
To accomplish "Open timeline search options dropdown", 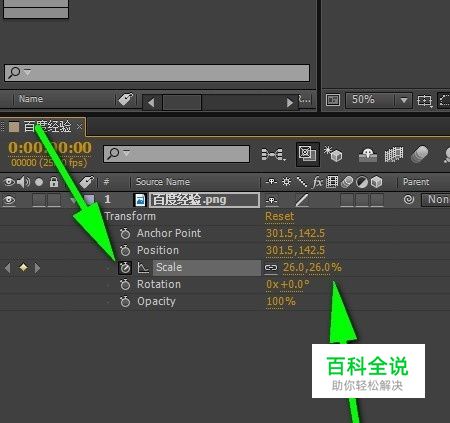I will [x=127, y=153].
